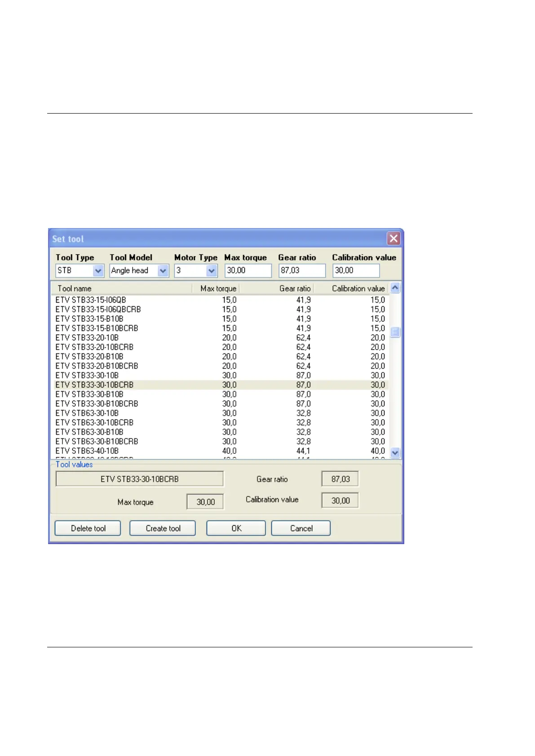Open the Tool Type dropdown showing STB
Viewport: 535px width, 756px height.
point(80,271)
